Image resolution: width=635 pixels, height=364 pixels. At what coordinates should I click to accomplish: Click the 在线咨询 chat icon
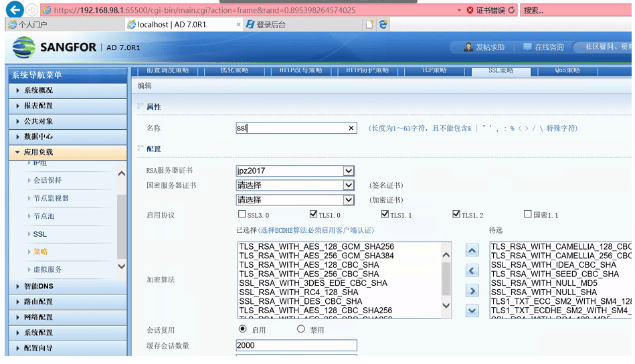point(527,47)
